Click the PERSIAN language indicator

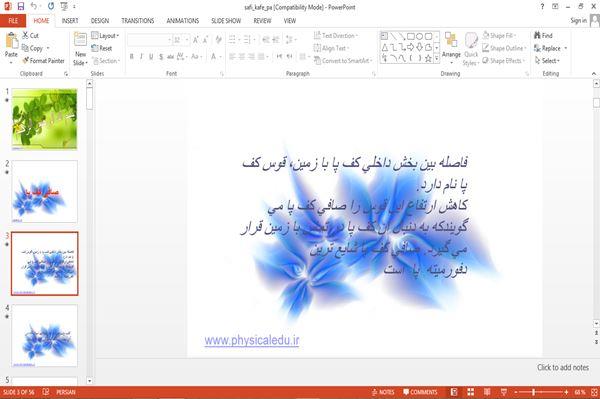click(66, 392)
